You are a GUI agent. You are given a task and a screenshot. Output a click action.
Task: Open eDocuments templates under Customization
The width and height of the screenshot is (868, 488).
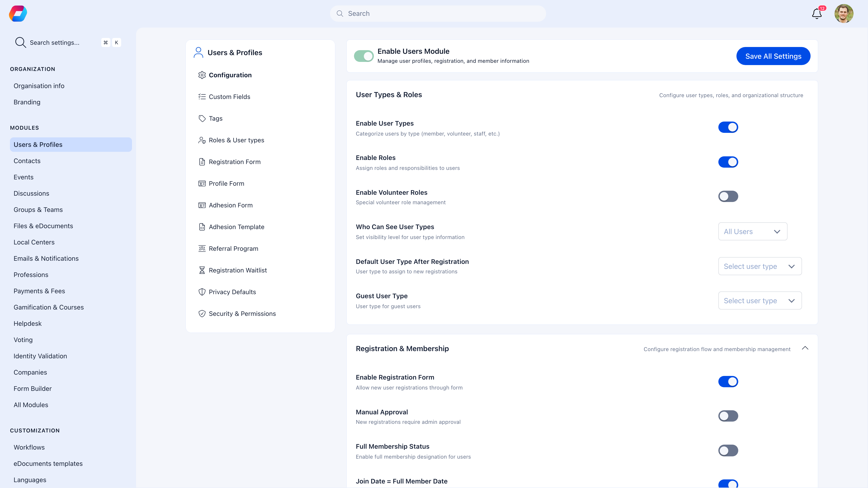(x=48, y=463)
